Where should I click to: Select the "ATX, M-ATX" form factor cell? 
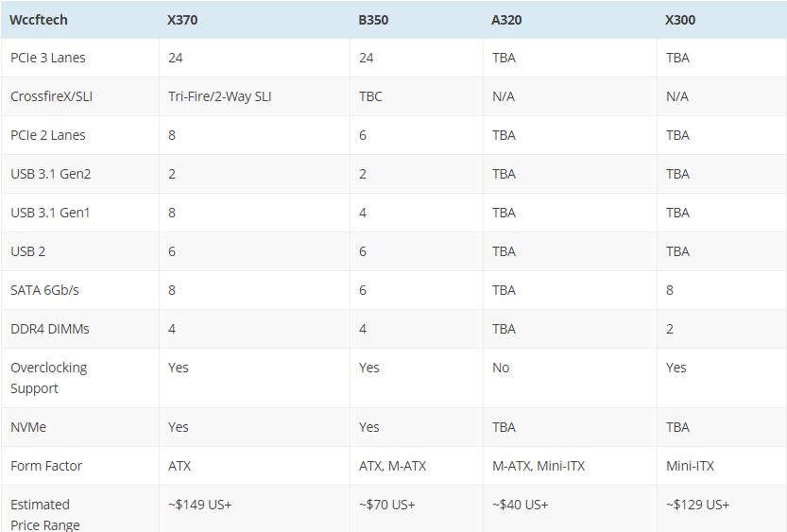point(392,466)
